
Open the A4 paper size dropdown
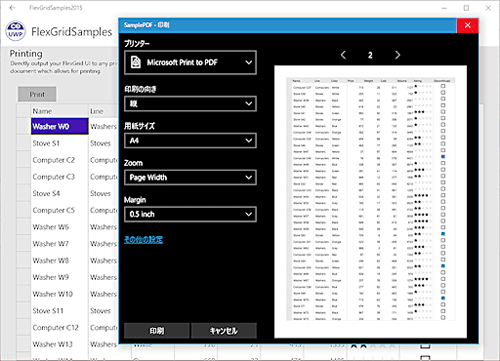pos(190,140)
